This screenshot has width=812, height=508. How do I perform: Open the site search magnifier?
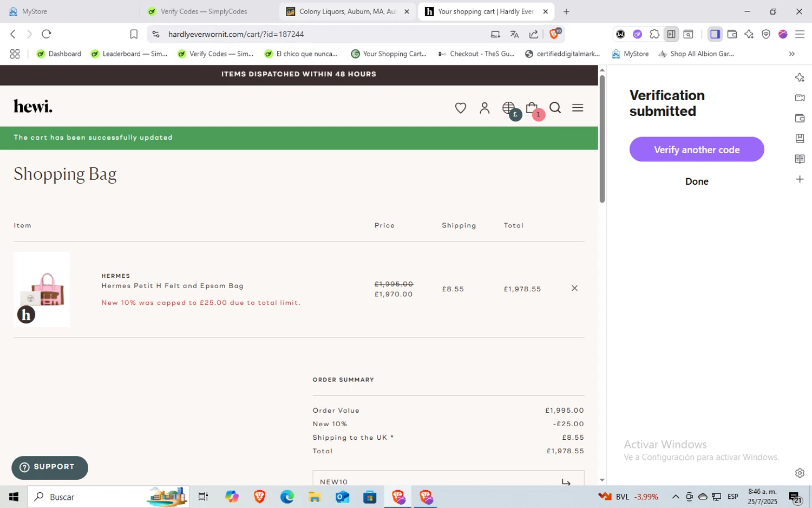coord(555,108)
